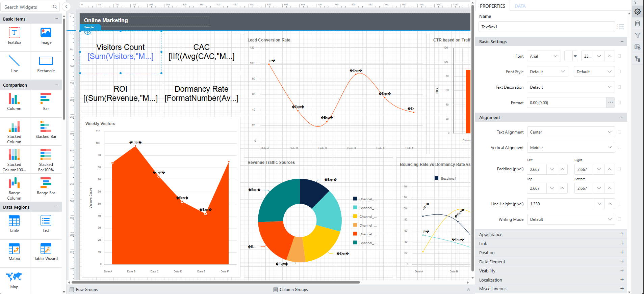Choose the Stacked Bar chart widget
The height and width of the screenshot is (294, 644).
point(46,130)
